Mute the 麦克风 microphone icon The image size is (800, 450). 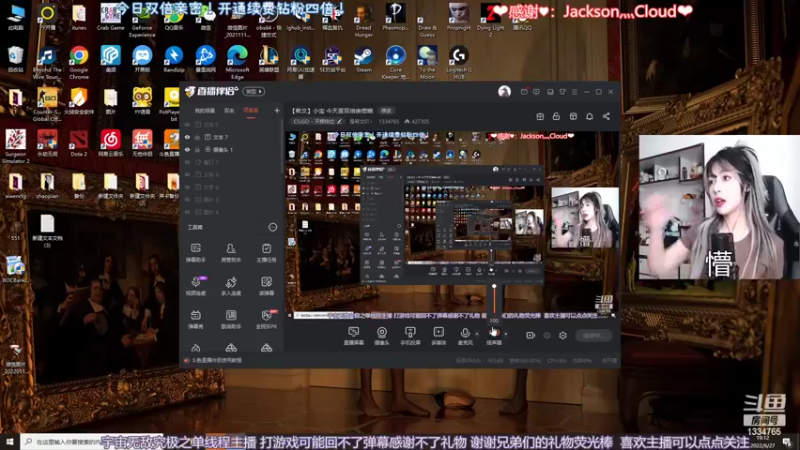pyautogui.click(x=465, y=333)
